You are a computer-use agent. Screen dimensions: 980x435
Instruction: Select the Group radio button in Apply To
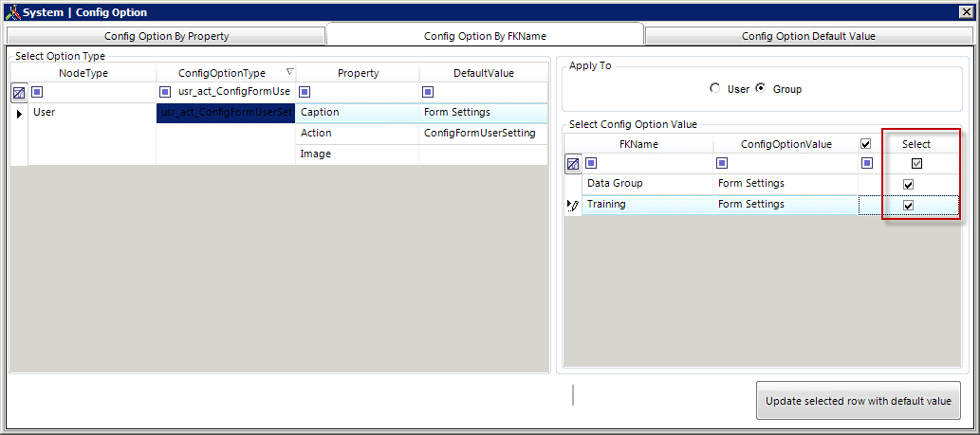click(x=760, y=89)
